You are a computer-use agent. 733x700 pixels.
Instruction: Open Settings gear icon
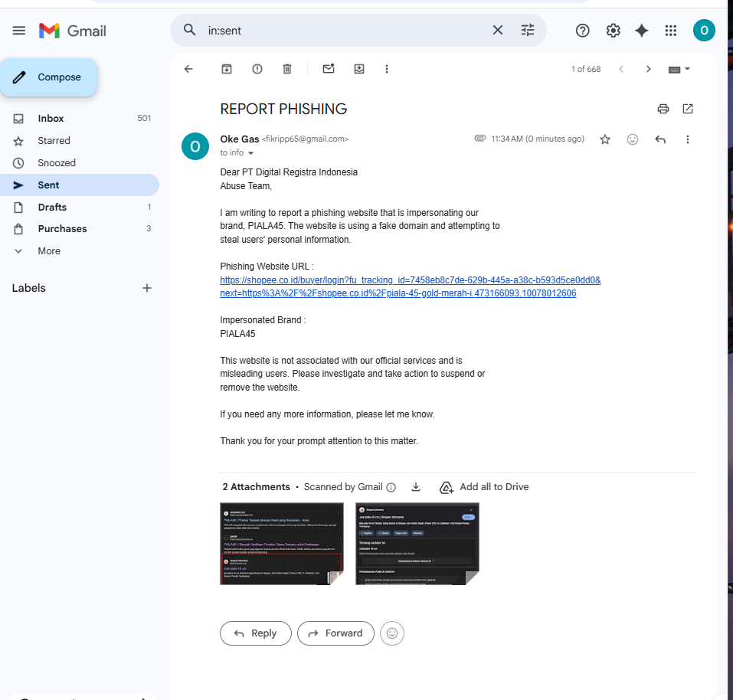(613, 31)
